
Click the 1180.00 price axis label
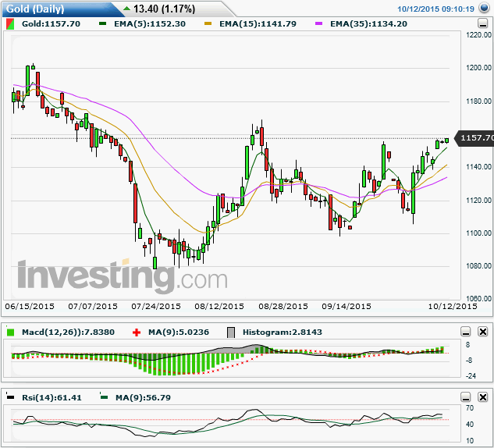tap(478, 101)
